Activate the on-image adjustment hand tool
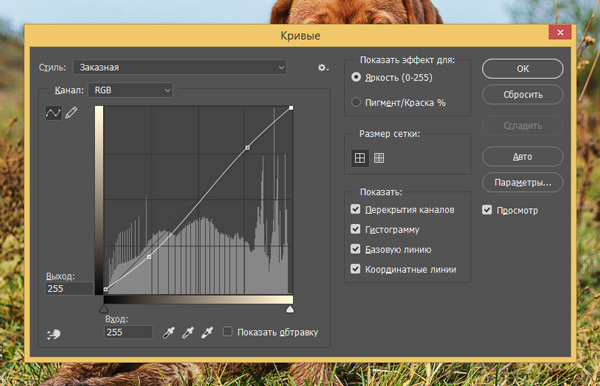 pyautogui.click(x=54, y=334)
